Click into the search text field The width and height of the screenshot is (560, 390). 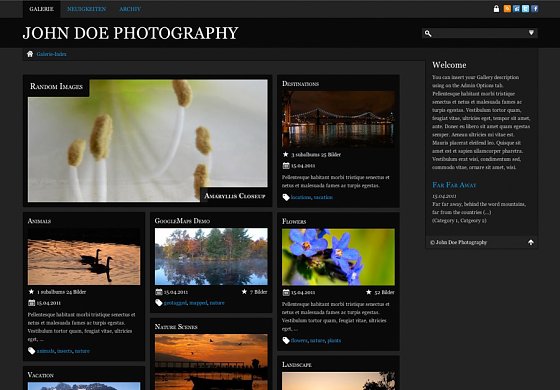coord(480,33)
